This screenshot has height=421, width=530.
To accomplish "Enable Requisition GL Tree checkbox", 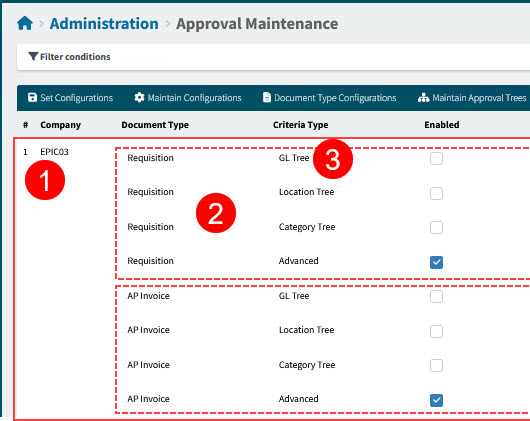I will pyautogui.click(x=436, y=158).
